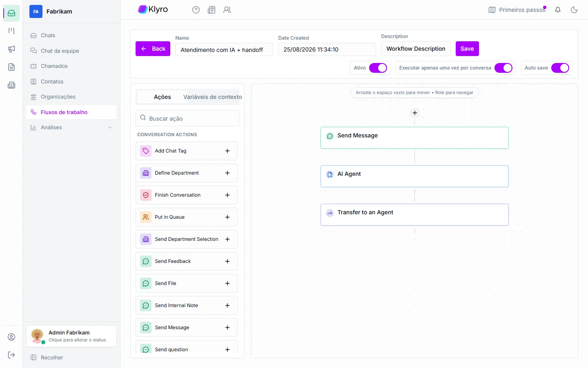This screenshot has height=368, width=588.
Task: Click the Workflow Description field
Action: tap(416, 49)
